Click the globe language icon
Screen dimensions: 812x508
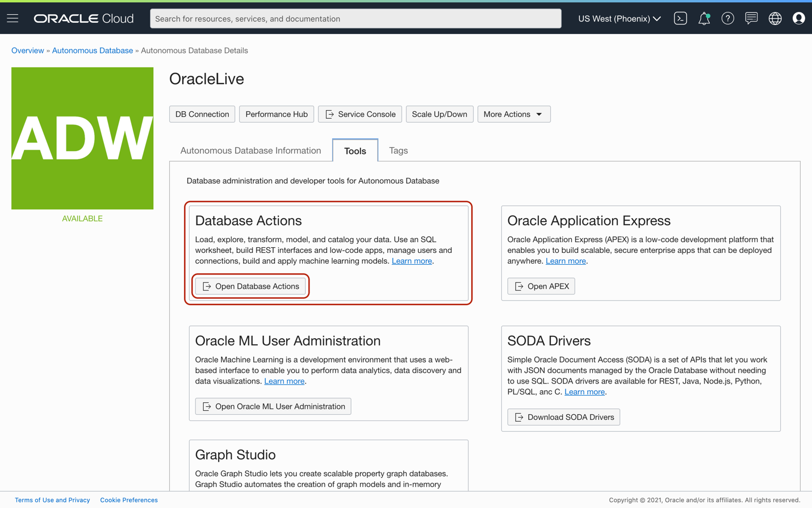tap(775, 19)
